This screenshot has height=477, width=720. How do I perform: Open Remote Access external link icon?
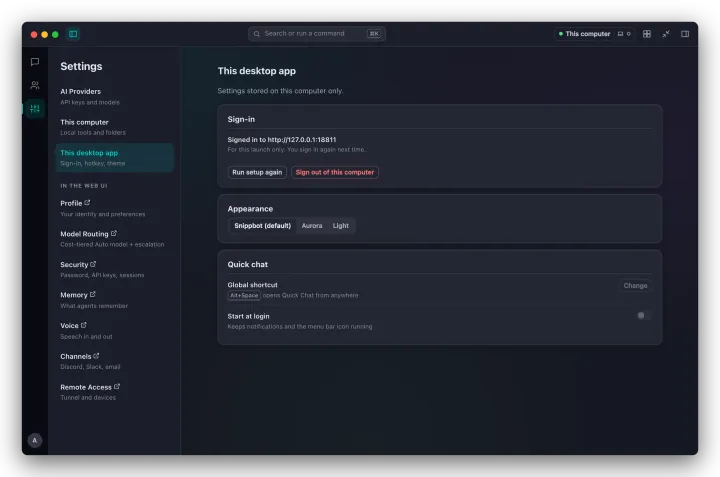[117, 387]
